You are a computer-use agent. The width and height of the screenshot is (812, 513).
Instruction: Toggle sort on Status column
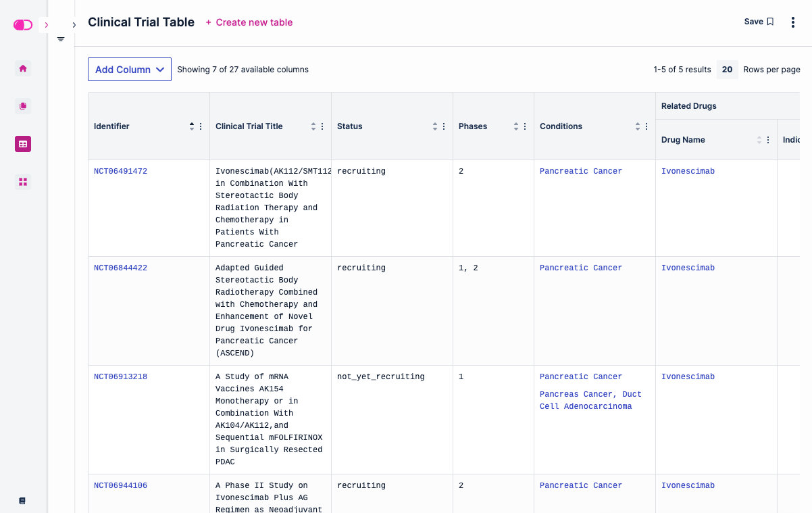tap(435, 126)
